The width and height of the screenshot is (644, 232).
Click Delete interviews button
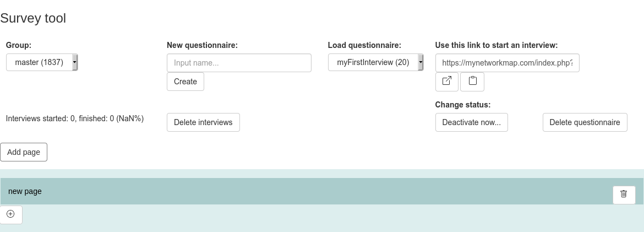tap(203, 122)
